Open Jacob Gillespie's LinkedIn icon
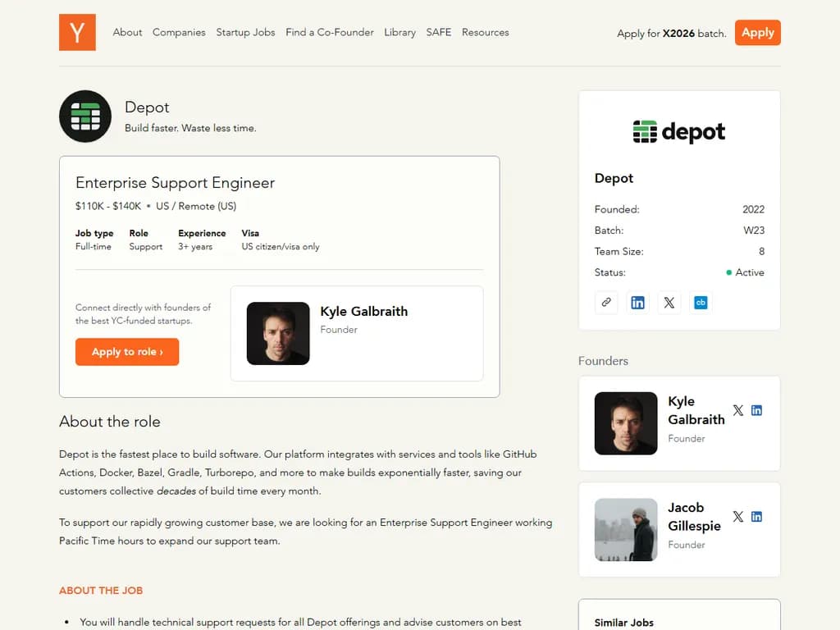The image size is (840, 630). (757, 516)
